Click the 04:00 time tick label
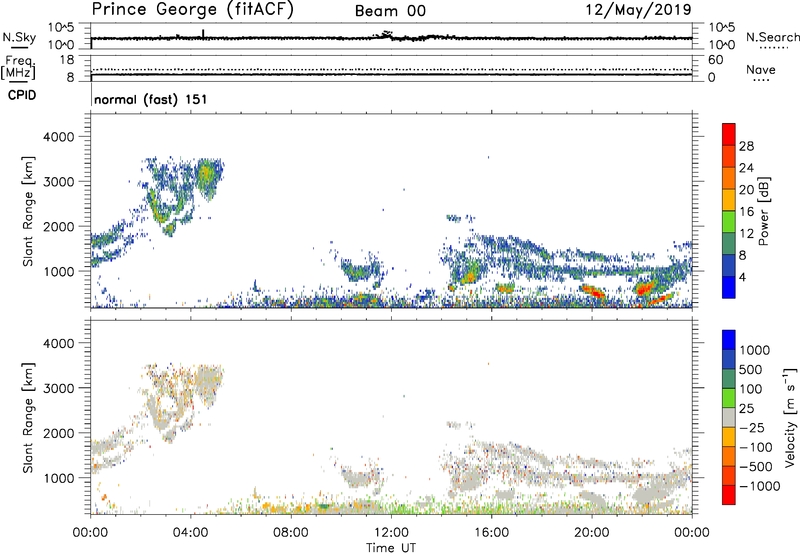 pos(191,533)
